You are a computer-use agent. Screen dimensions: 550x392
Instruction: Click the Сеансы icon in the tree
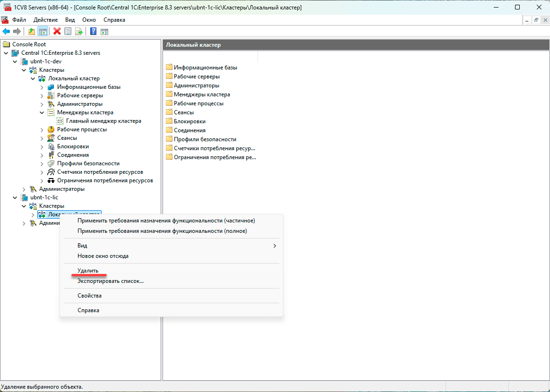coord(51,138)
